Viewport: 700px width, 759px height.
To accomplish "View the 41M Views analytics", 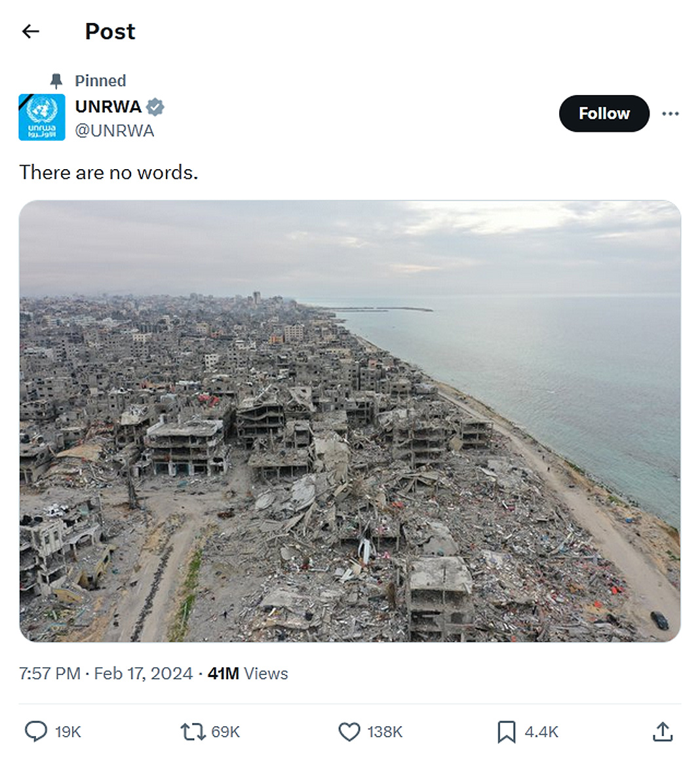I will coord(248,674).
